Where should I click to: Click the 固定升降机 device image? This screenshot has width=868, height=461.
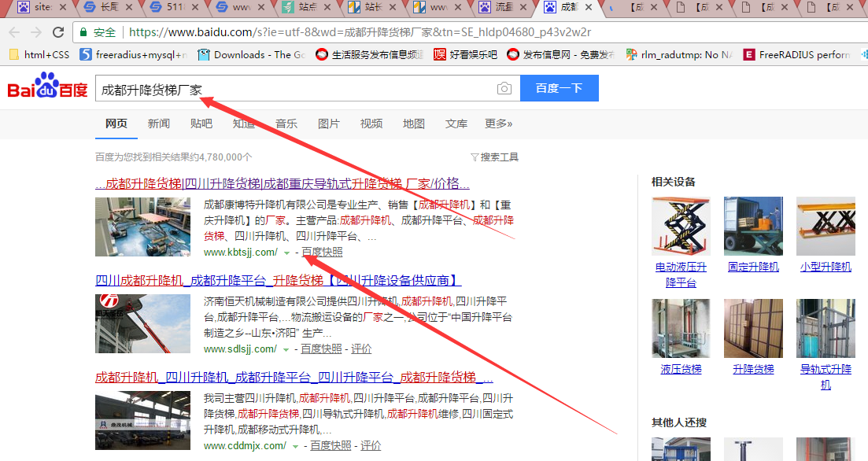(753, 226)
